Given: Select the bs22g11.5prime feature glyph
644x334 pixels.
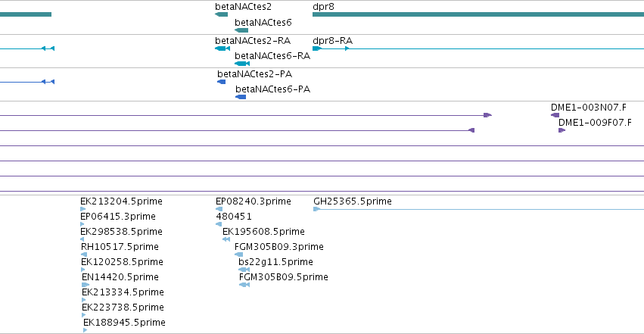Looking at the screenshot, I should click(244, 270).
